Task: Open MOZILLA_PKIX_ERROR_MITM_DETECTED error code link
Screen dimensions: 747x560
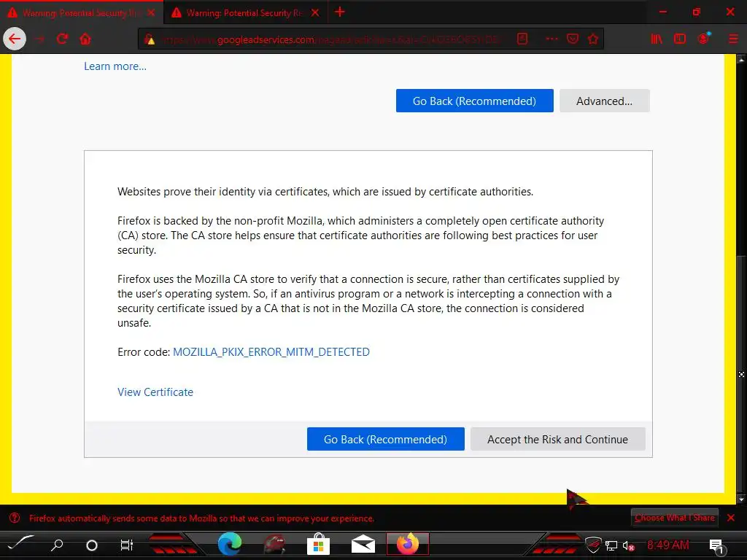Action: tap(271, 352)
